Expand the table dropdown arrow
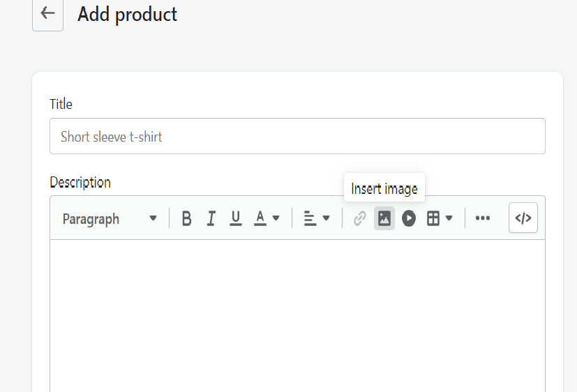 pos(449,219)
